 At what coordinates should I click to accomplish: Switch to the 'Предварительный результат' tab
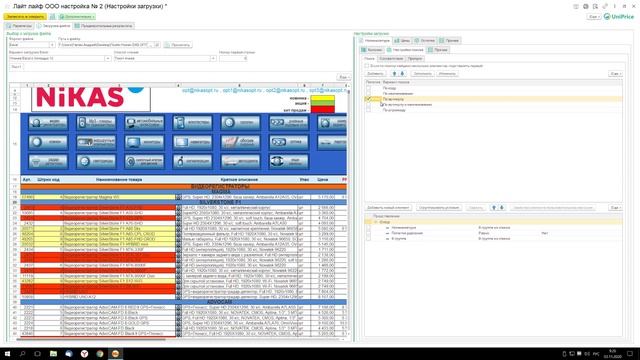click(x=104, y=26)
